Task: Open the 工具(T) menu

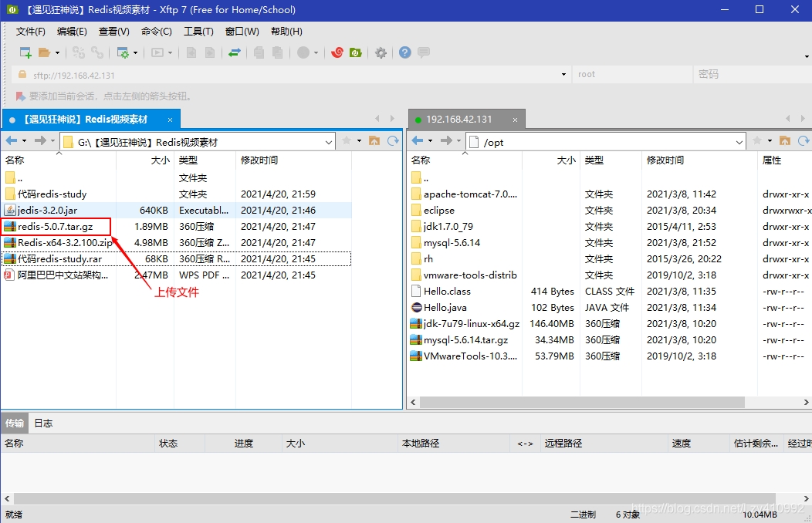Action: point(199,32)
